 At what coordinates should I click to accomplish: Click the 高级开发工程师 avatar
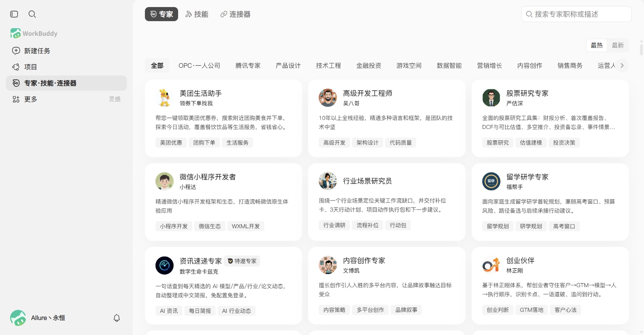click(x=328, y=98)
